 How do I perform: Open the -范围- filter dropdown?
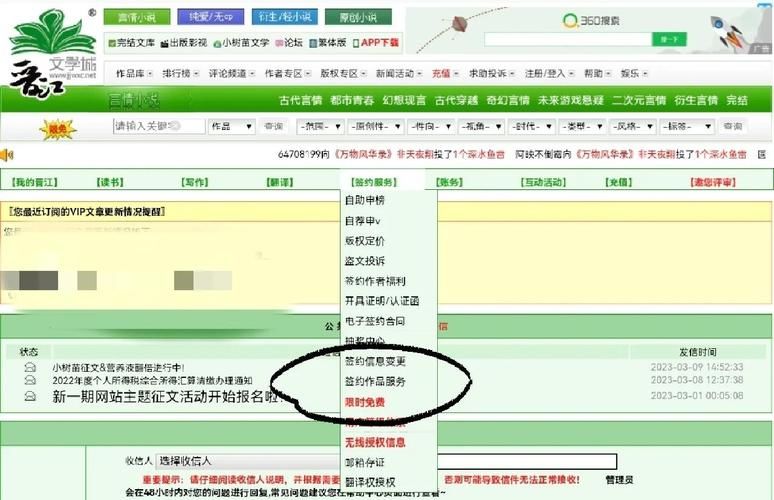pos(320,126)
